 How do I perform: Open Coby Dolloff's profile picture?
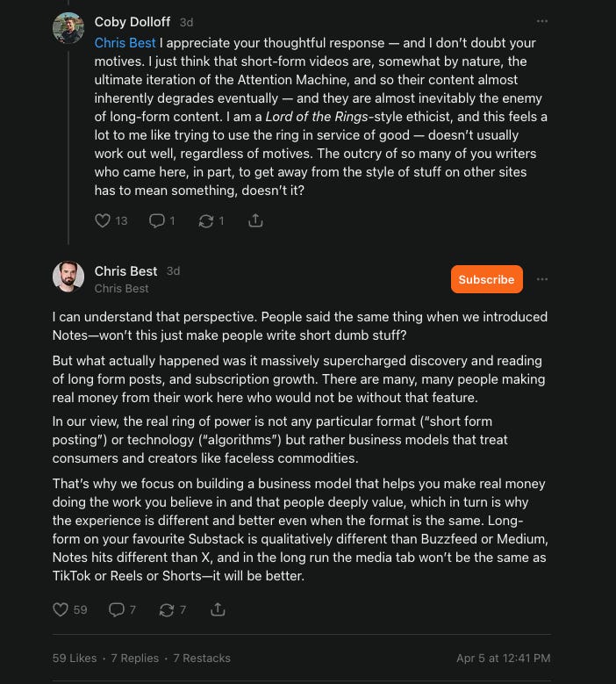68,28
